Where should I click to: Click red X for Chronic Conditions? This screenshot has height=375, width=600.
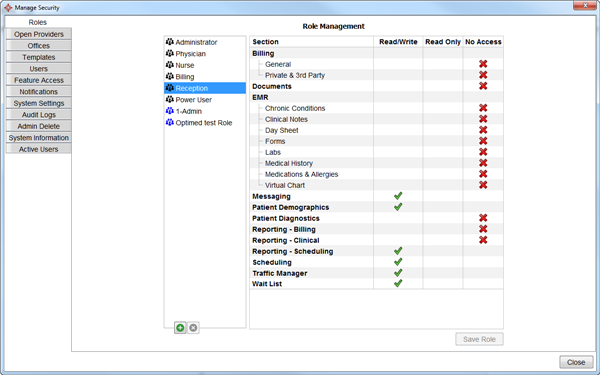click(x=483, y=108)
